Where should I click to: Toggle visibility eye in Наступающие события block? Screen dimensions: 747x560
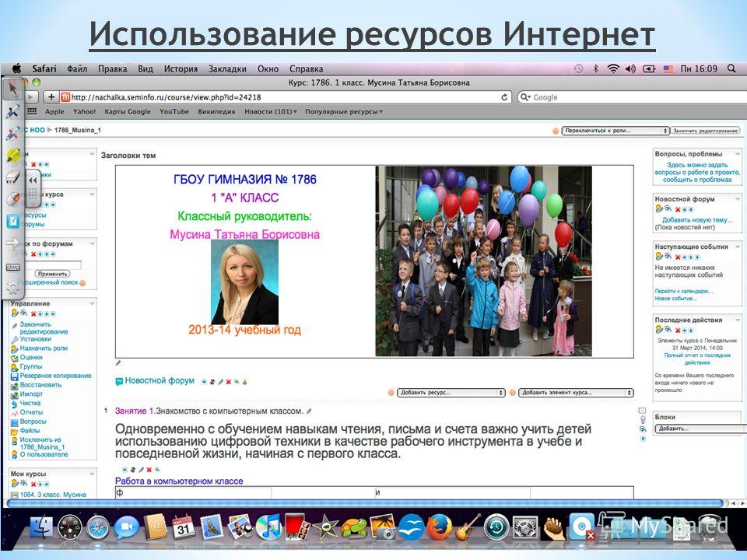[x=668, y=257]
